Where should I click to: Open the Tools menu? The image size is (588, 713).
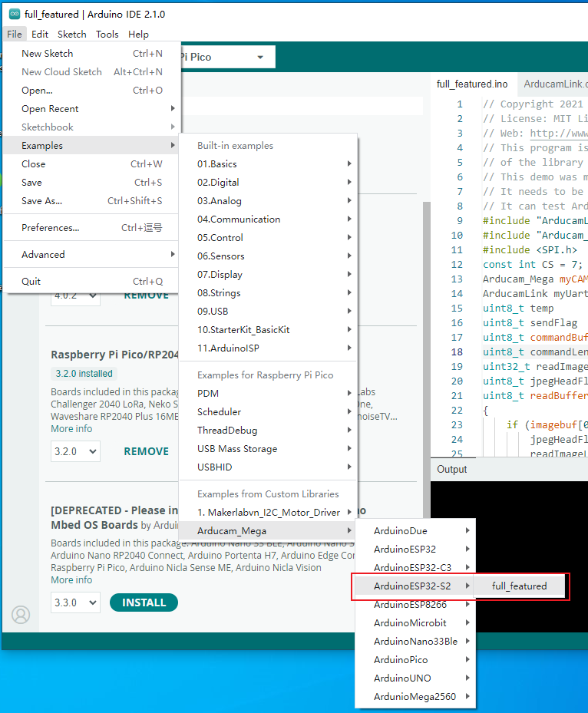click(x=107, y=34)
